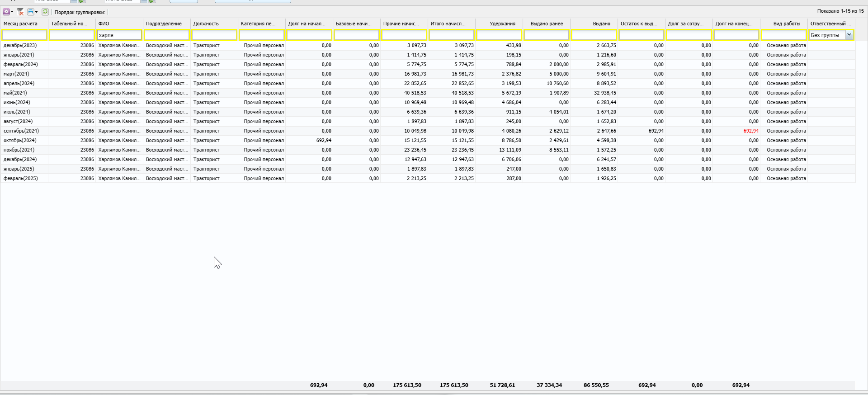Focus the Категория персонала filter field
Screen dimensions: 868x395
click(x=262, y=35)
